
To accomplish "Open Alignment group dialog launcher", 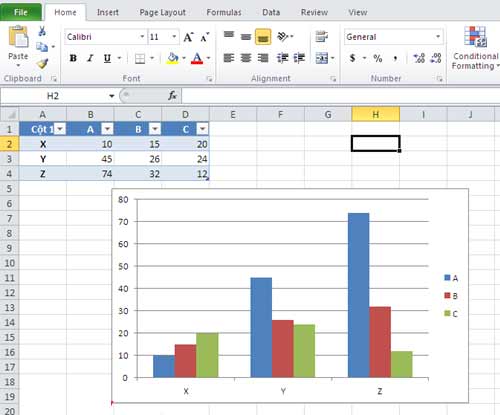I will point(333,79).
